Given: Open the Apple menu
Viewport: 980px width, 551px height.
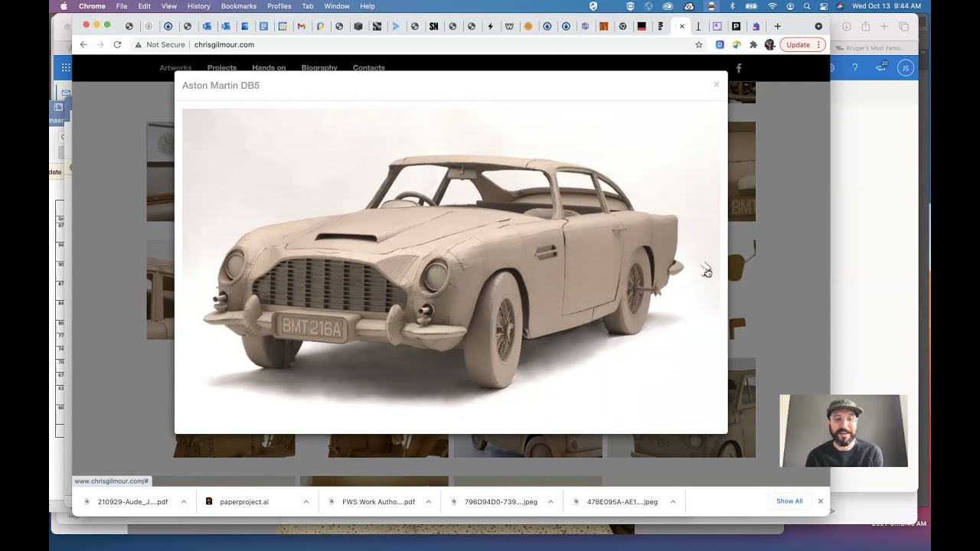Looking at the screenshot, I should tap(64, 6).
